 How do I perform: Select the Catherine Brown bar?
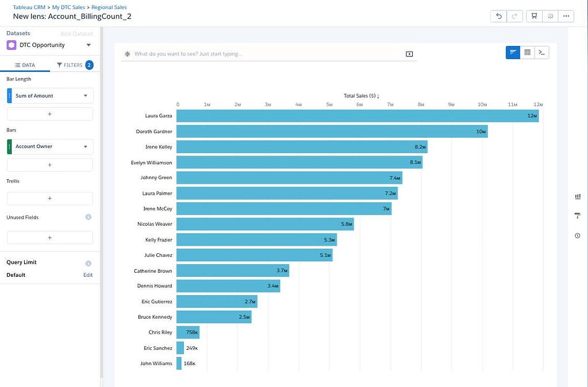coord(233,270)
